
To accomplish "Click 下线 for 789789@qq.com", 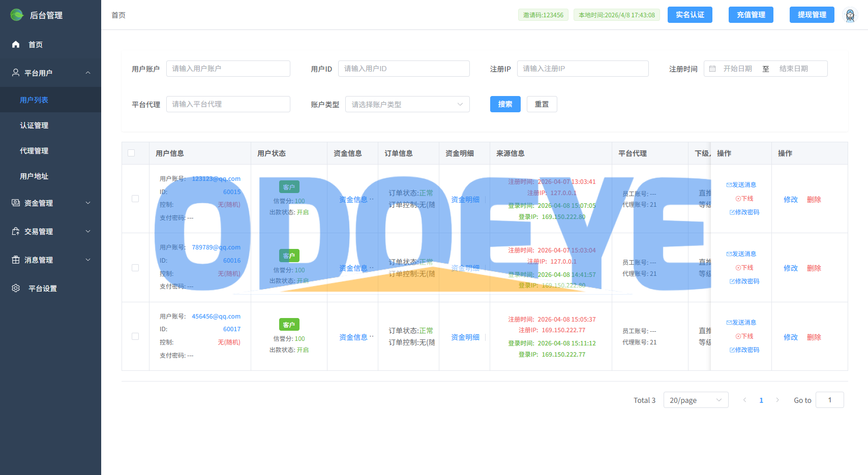I will 744,267.
